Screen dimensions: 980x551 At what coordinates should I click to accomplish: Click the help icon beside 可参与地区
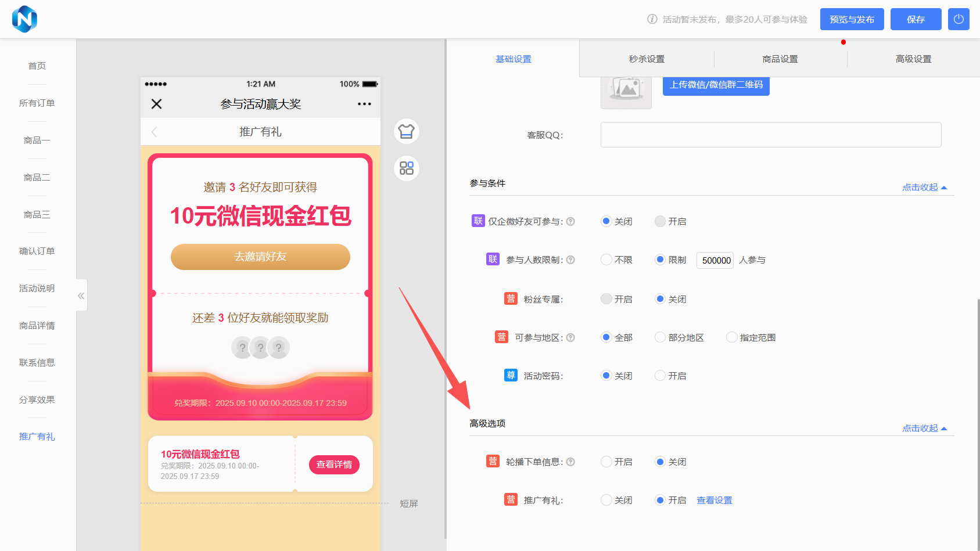click(x=570, y=337)
